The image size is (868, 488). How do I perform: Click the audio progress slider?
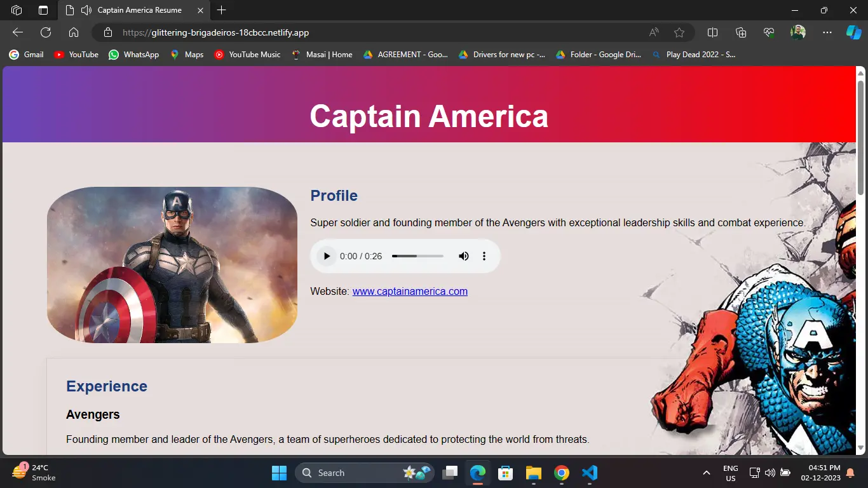(x=417, y=256)
